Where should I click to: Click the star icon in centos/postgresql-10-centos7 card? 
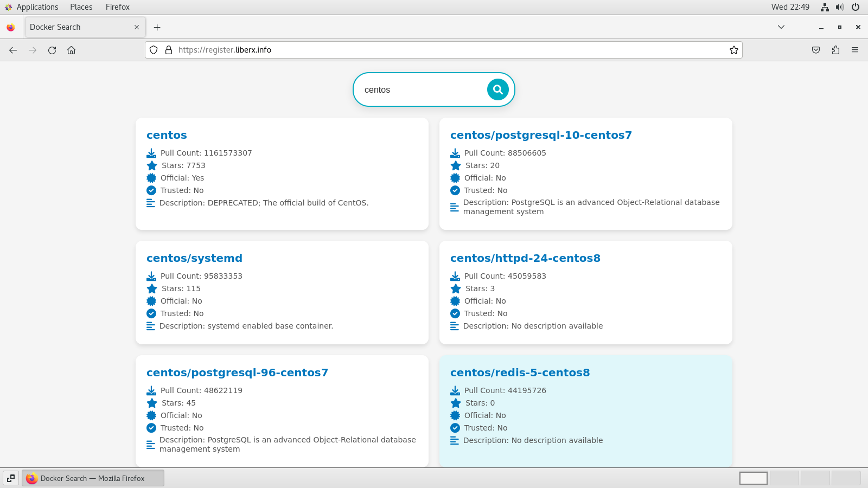click(x=456, y=166)
